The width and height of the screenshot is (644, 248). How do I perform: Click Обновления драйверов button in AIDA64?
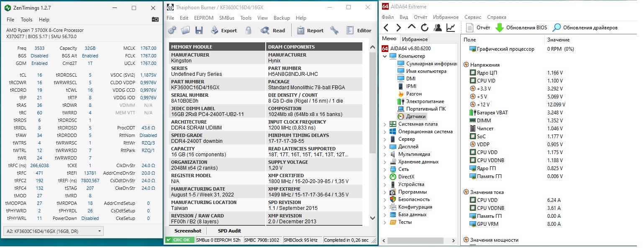(x=585, y=28)
